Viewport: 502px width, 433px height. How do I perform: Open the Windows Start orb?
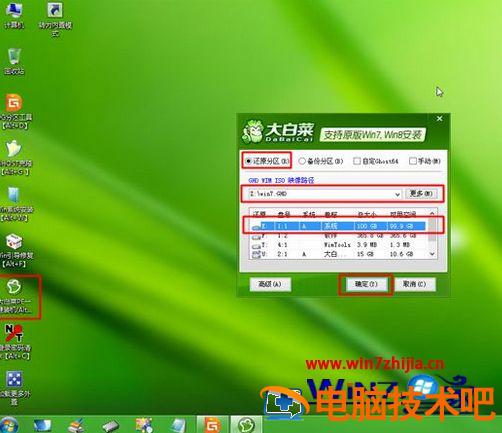point(9,425)
